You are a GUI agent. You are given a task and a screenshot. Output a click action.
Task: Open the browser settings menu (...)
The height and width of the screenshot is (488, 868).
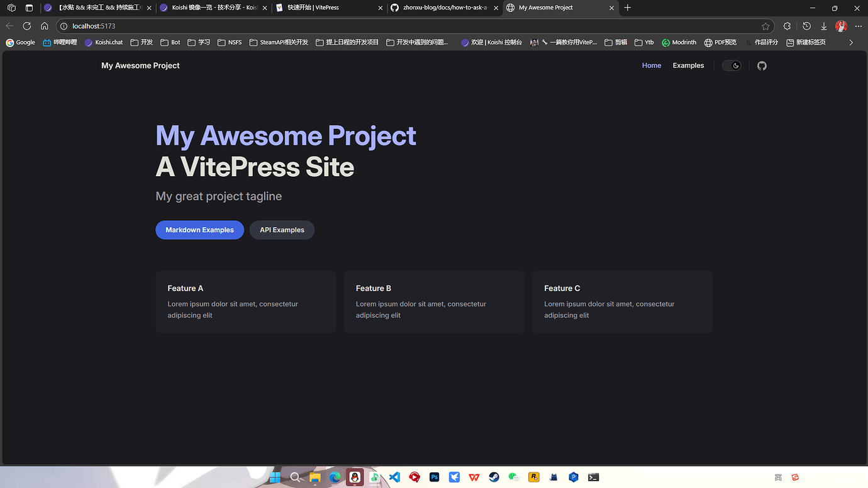pyautogui.click(x=858, y=26)
